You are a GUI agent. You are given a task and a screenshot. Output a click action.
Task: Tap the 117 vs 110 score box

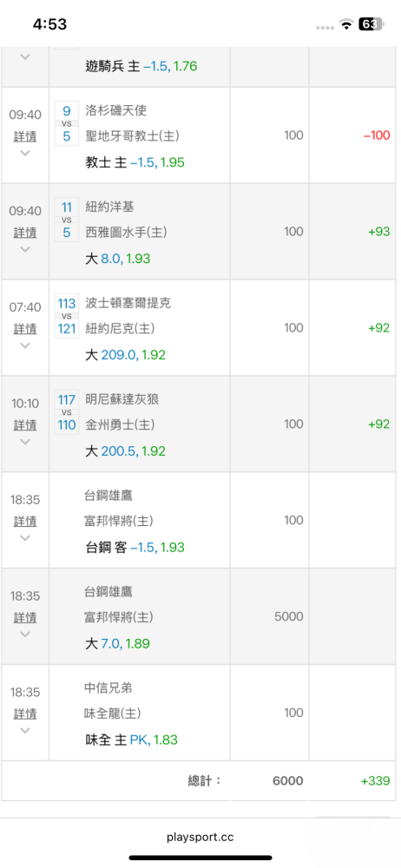coord(67,411)
